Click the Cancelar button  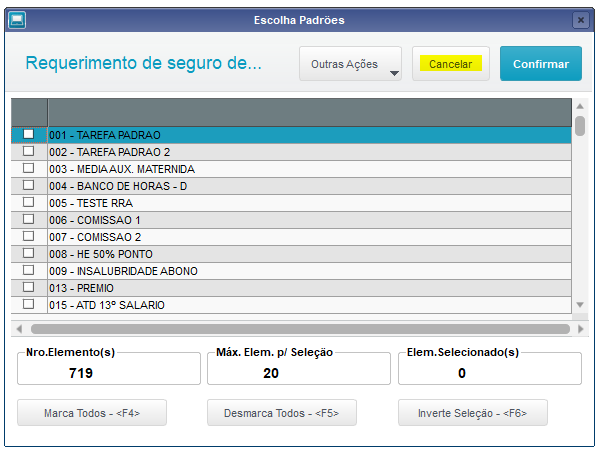pos(451,64)
